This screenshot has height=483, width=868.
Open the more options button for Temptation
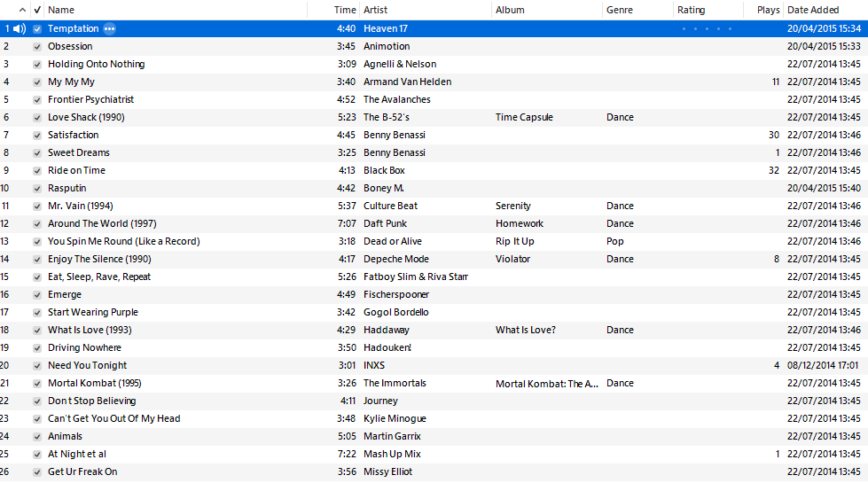pyautogui.click(x=110, y=28)
